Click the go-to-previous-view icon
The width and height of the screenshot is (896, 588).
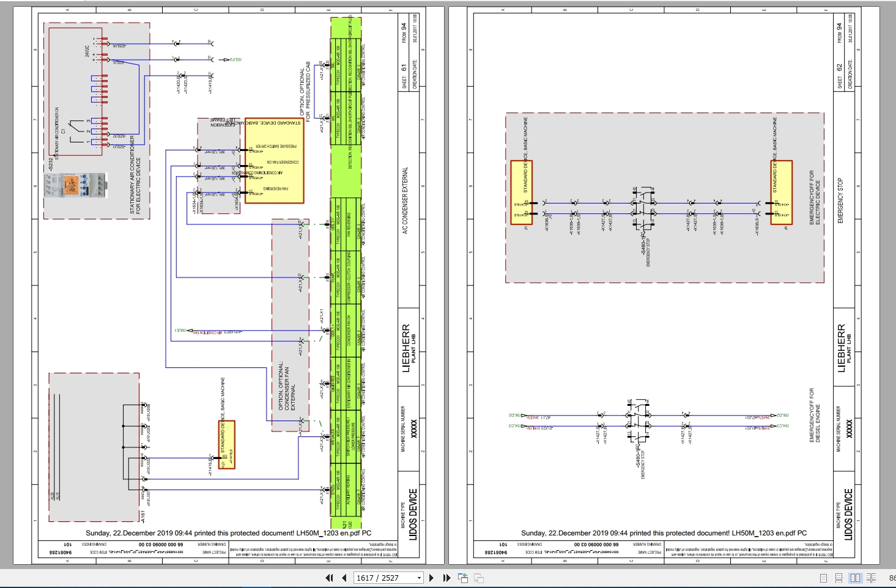(462, 578)
